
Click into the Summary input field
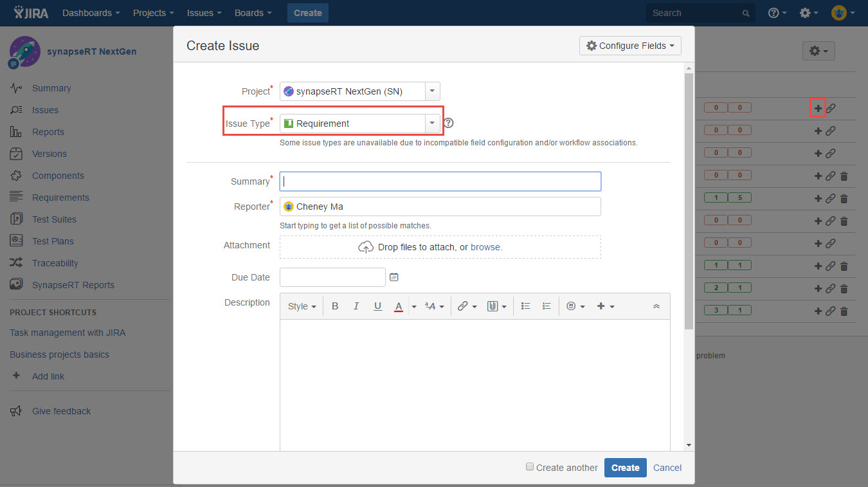tap(440, 181)
